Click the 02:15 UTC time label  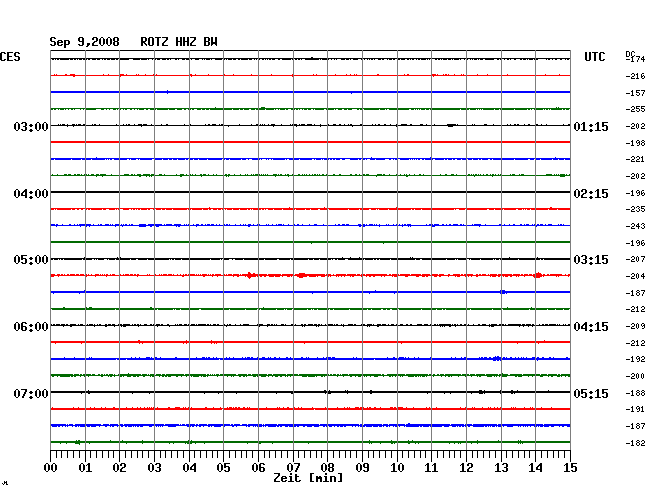pyautogui.click(x=591, y=194)
